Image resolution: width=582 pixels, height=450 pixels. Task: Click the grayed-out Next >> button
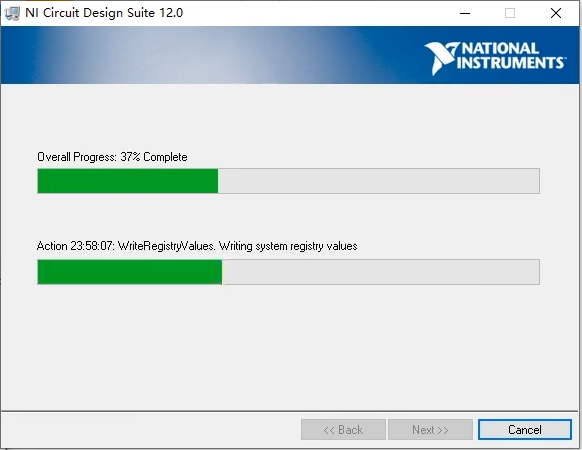coord(430,430)
